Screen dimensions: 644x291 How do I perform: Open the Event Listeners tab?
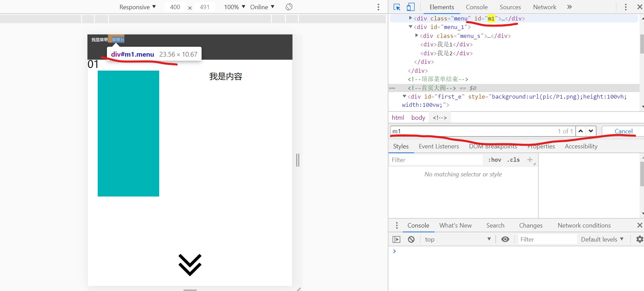click(439, 146)
